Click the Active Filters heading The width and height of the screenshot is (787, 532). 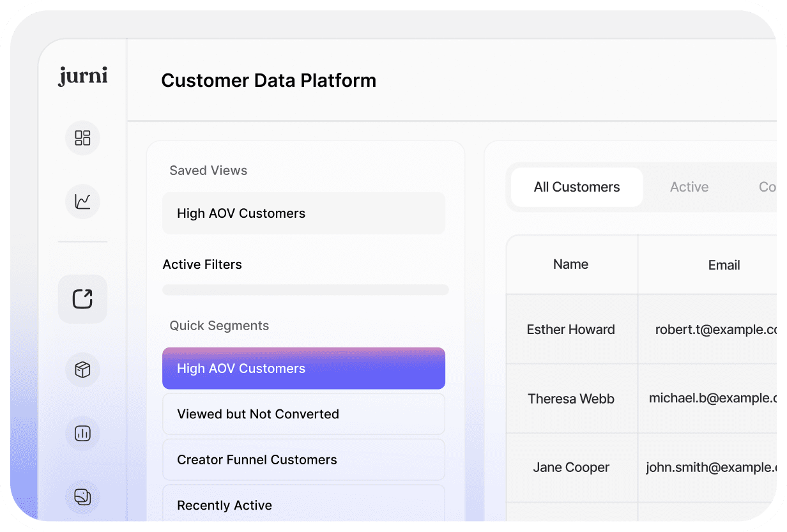[202, 264]
